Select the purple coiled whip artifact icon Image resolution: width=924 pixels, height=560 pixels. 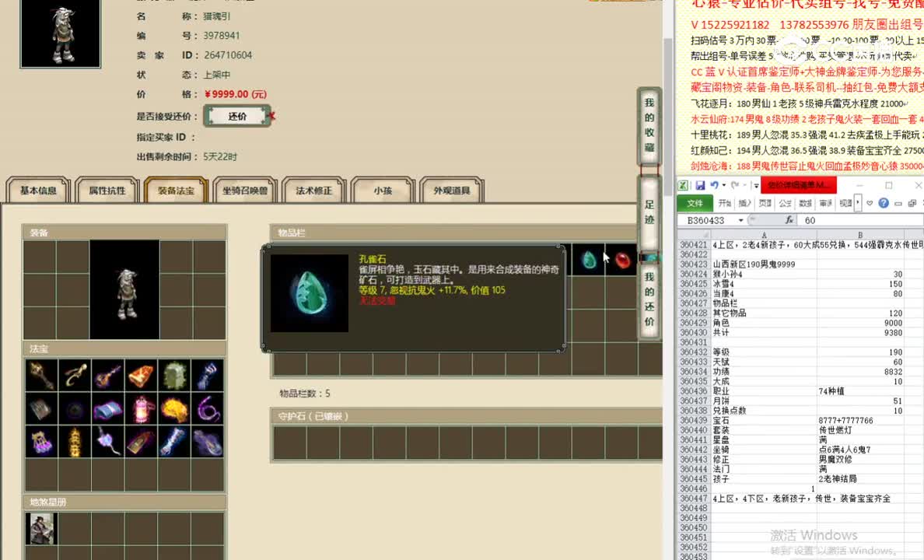tap(208, 408)
